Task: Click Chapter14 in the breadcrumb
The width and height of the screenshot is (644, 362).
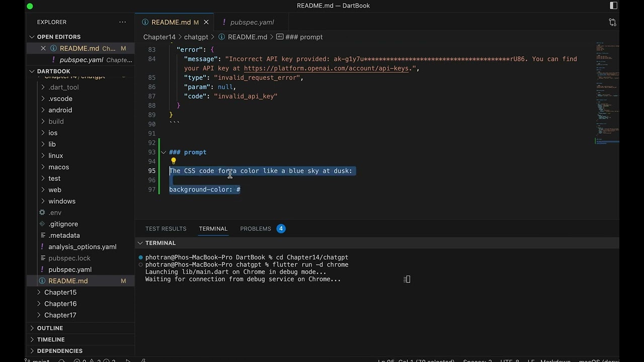Action: (x=159, y=37)
